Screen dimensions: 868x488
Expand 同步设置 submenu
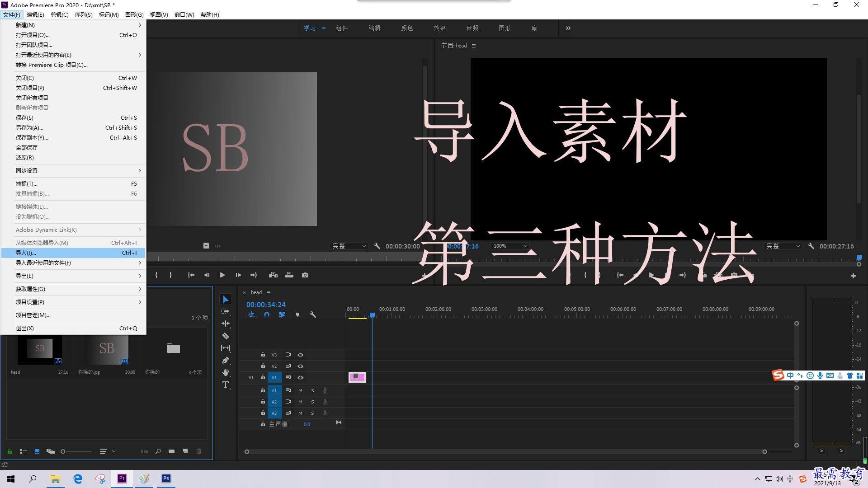(x=73, y=170)
